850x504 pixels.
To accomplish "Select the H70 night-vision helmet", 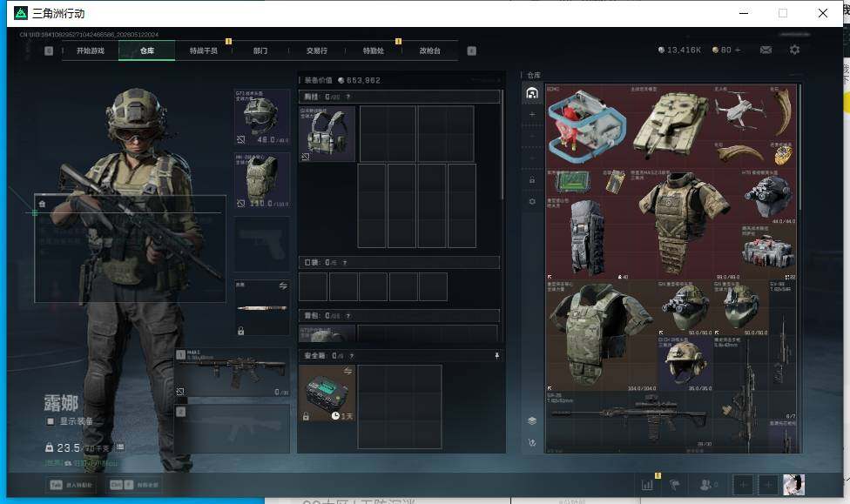I will click(x=768, y=196).
